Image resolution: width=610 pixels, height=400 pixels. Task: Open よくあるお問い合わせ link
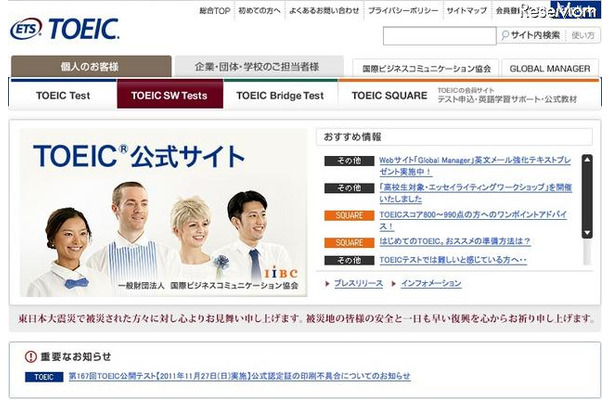[324, 11]
